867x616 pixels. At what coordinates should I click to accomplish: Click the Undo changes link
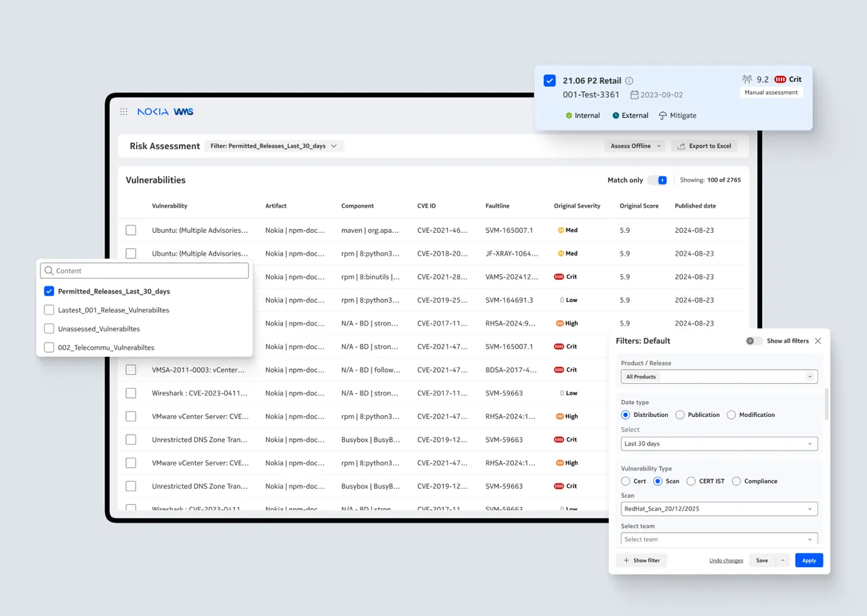(725, 560)
